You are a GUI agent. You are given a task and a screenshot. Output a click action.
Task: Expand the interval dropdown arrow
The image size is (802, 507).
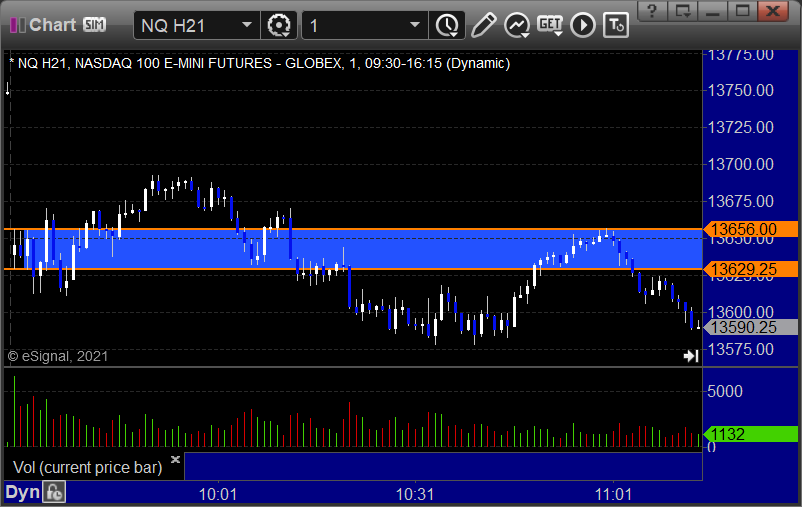tap(415, 25)
